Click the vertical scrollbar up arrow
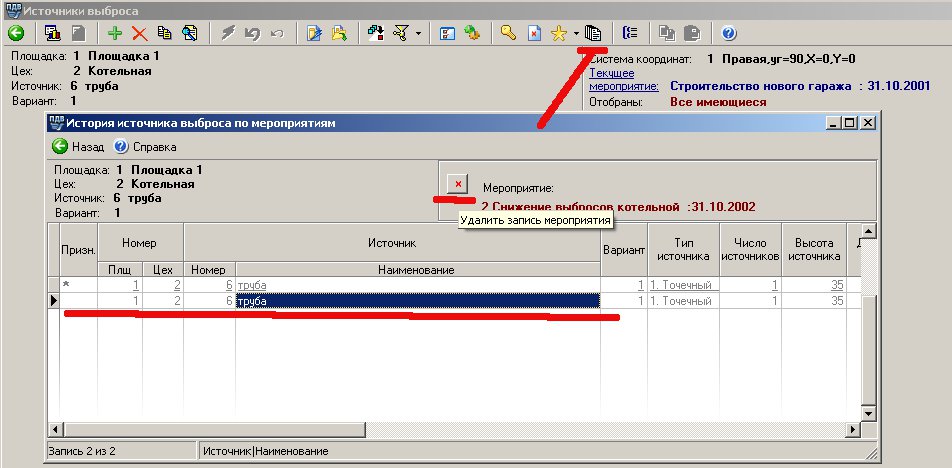952x468 pixels. coord(868,233)
